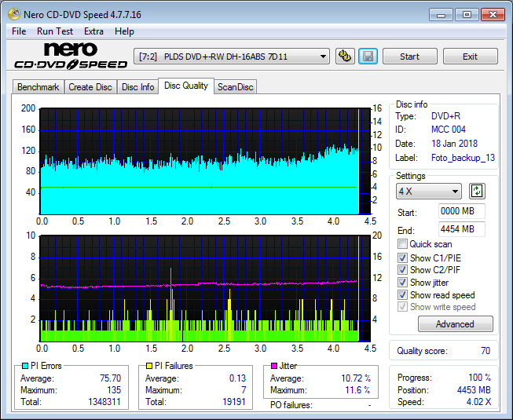Click the save floppy disk icon
513x420 pixels.
coord(368,57)
